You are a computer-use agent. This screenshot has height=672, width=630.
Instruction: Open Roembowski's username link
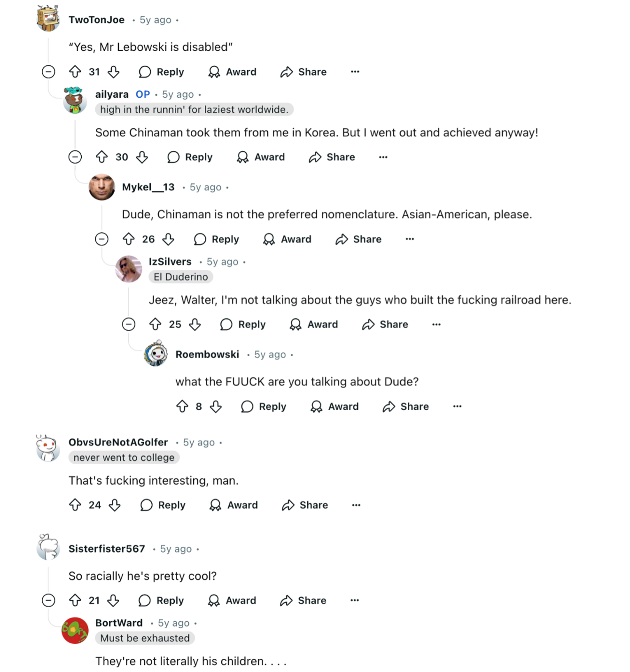point(207,354)
